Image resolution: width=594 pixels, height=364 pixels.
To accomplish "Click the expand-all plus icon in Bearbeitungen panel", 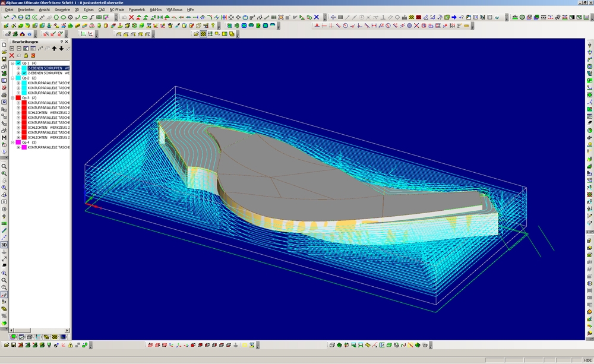I will point(12,49).
